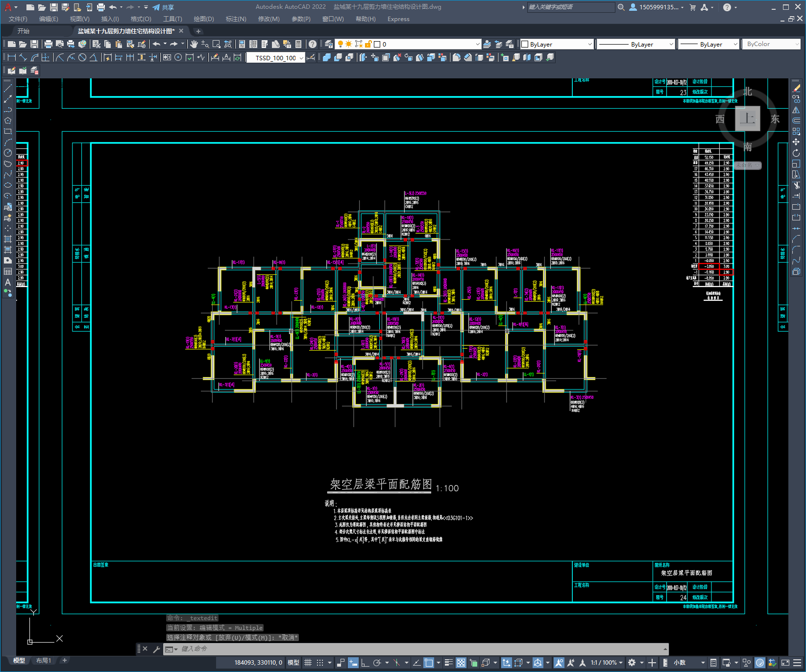This screenshot has height=672, width=806.
Task: Select the Rotate tool in modify toolbar
Action: tap(796, 153)
